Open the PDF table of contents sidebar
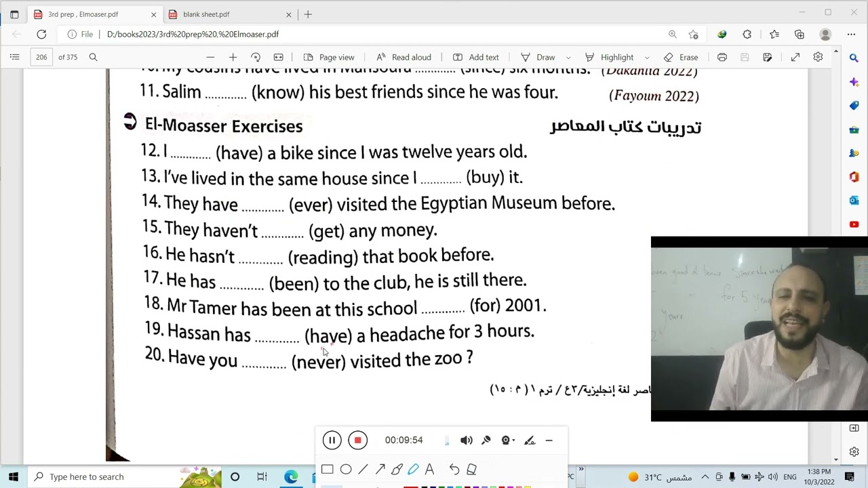 coord(14,58)
